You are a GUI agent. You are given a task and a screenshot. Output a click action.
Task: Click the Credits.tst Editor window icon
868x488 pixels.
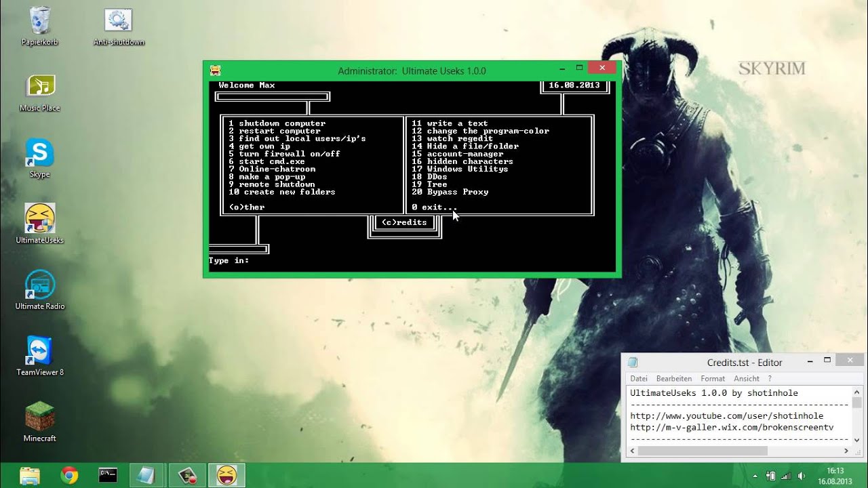click(633, 362)
